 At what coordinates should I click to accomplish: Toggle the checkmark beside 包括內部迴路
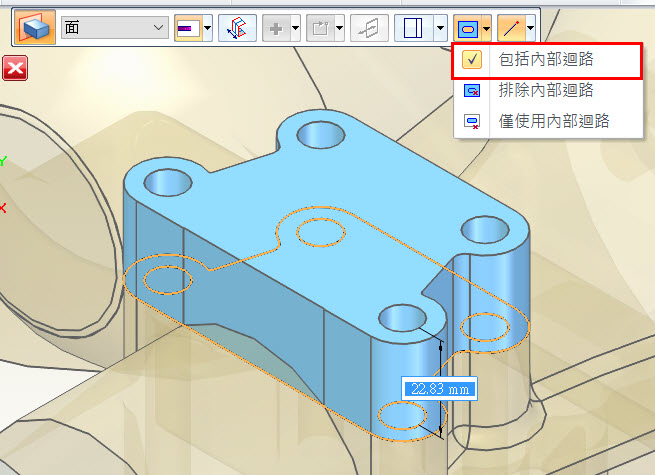pos(472,60)
